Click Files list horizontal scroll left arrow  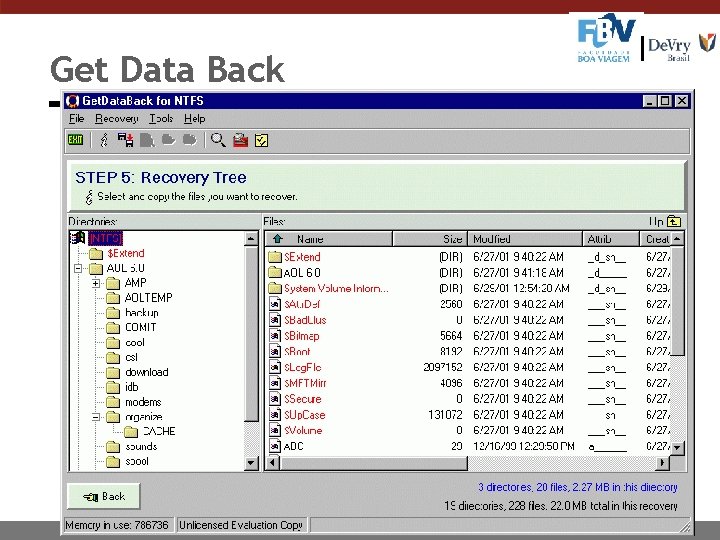point(273,462)
